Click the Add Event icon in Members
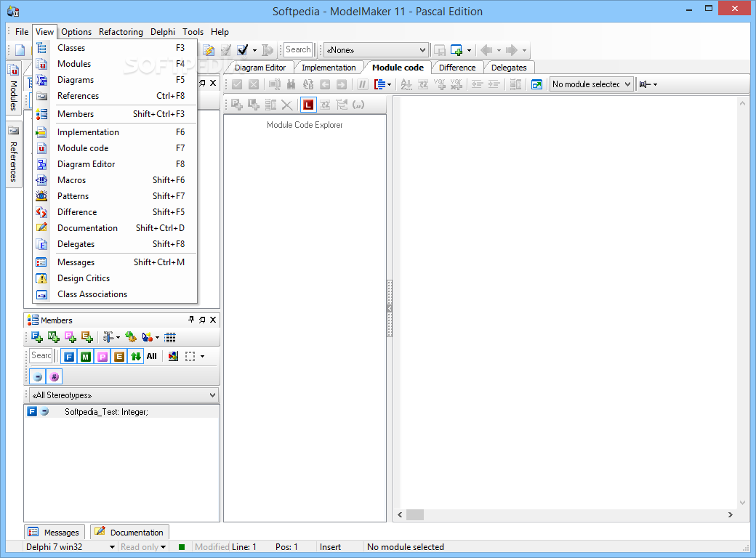The height and width of the screenshot is (558, 756). (87, 337)
